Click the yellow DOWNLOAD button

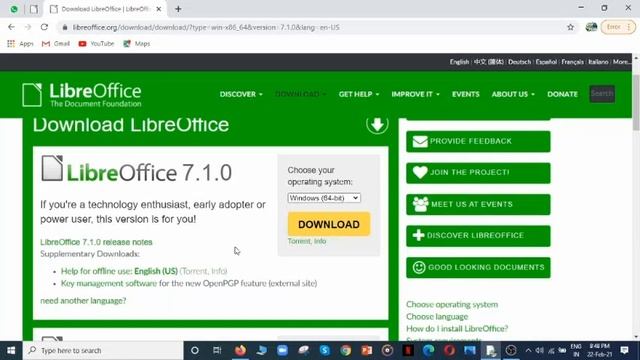coord(329,224)
